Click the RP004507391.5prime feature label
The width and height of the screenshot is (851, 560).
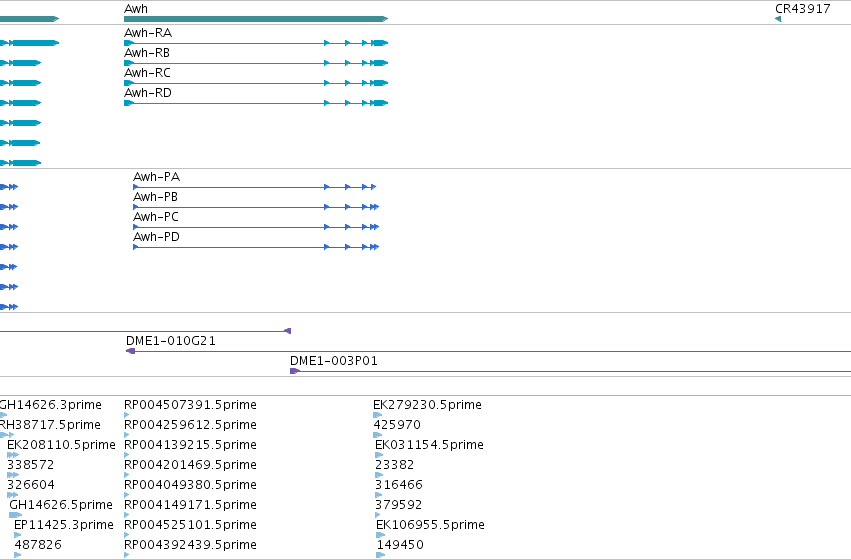click(190, 405)
